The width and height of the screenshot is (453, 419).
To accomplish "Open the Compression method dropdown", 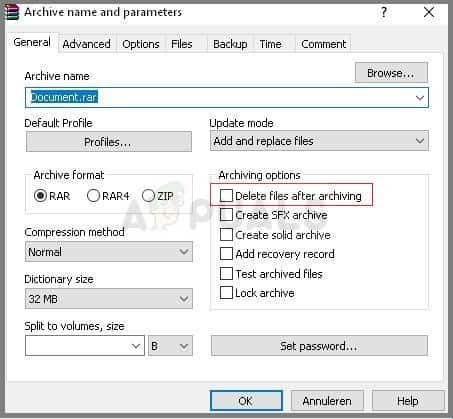I will coord(109,252).
